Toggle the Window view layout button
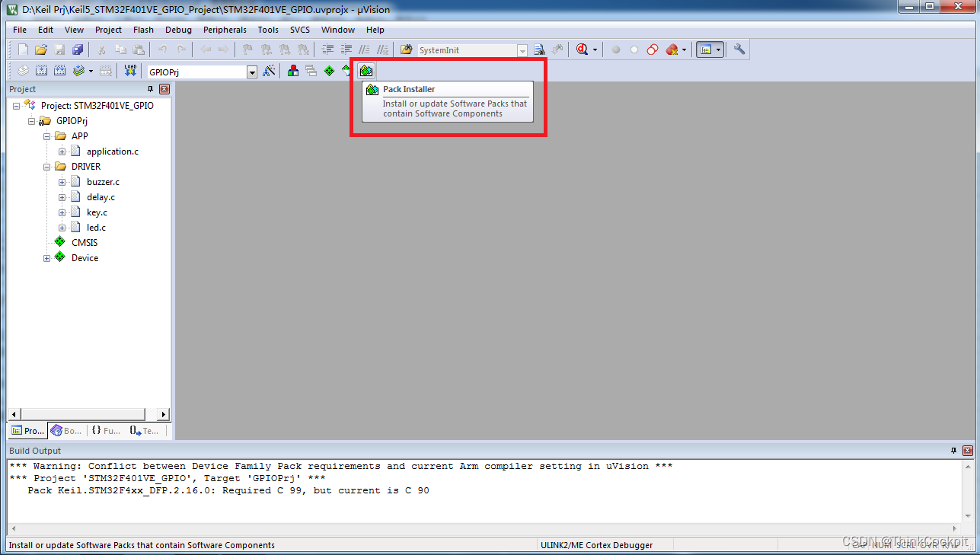Screen dimensions: 980x555 pyautogui.click(x=706, y=49)
